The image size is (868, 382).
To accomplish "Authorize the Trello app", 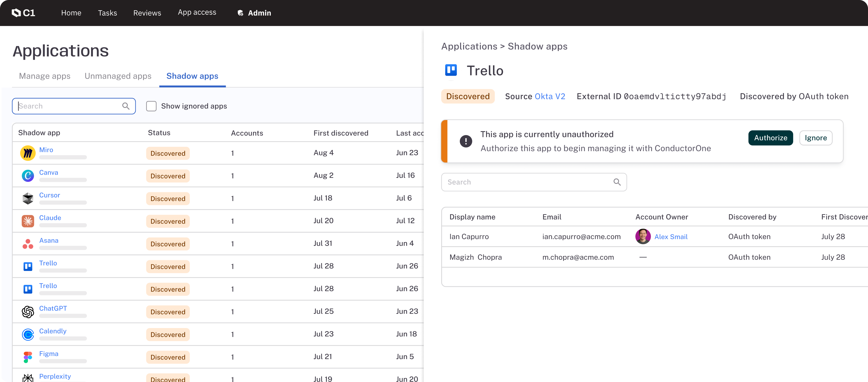I will [770, 138].
